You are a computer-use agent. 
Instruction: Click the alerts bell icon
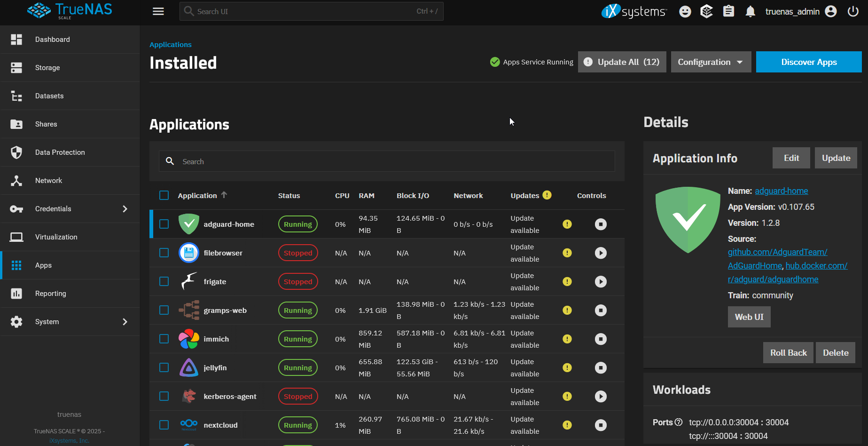(x=750, y=11)
